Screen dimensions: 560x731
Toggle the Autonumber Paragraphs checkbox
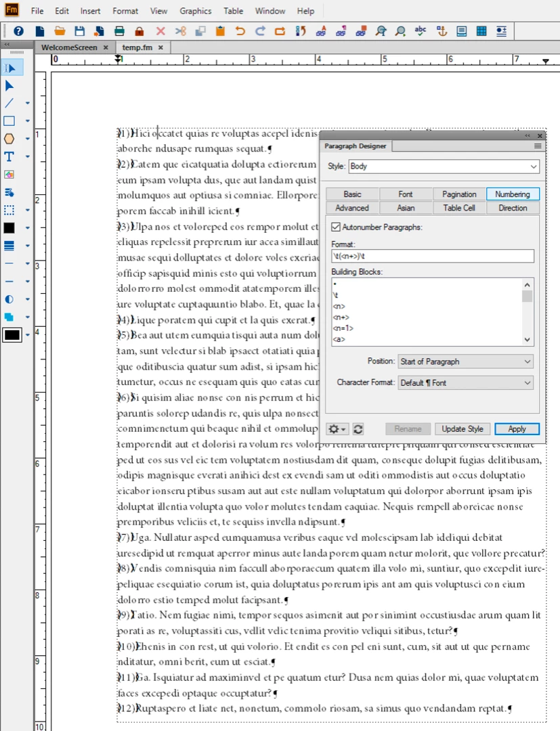pyautogui.click(x=336, y=227)
